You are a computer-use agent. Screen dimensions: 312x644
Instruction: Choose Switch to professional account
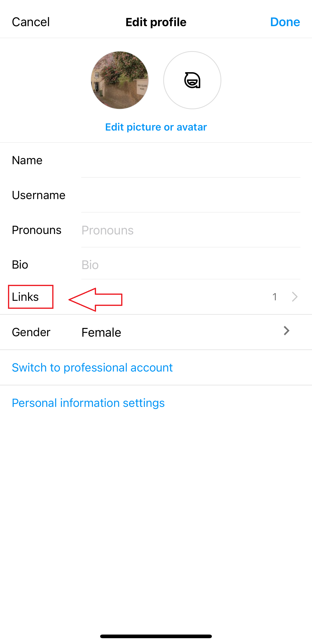tap(92, 367)
